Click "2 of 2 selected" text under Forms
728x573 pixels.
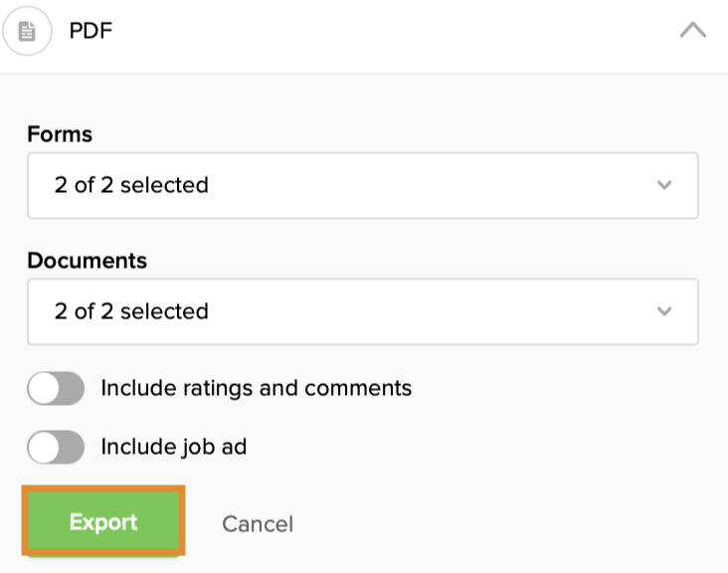point(131,185)
